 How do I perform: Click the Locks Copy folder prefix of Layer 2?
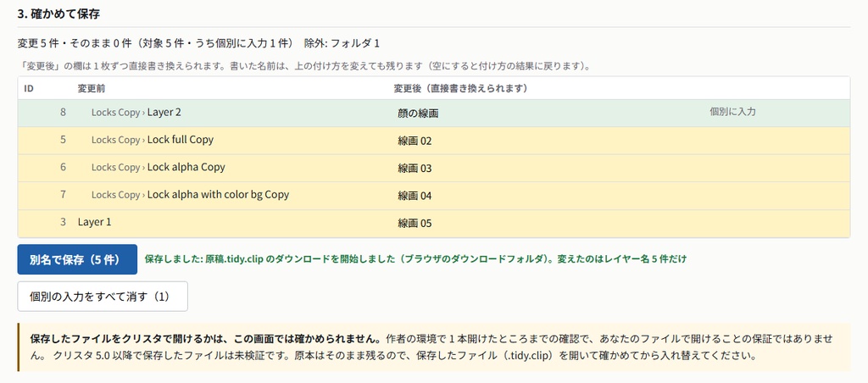[x=115, y=113]
